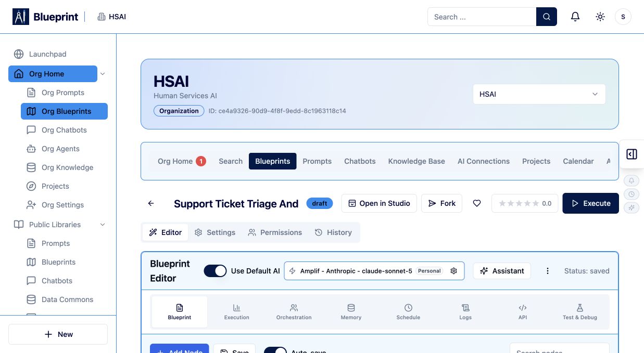Switch to the Permissions tab
The width and height of the screenshot is (644, 353).
pyautogui.click(x=275, y=232)
